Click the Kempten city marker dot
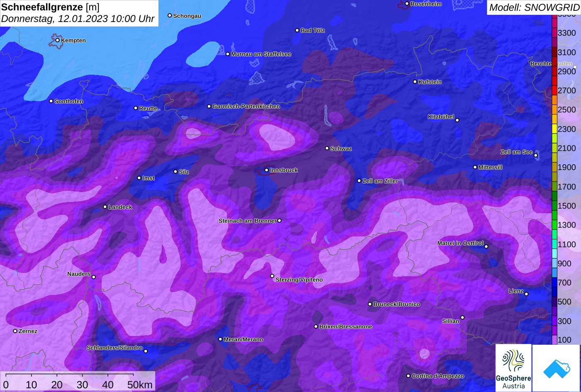The image size is (581, 392). [58, 40]
